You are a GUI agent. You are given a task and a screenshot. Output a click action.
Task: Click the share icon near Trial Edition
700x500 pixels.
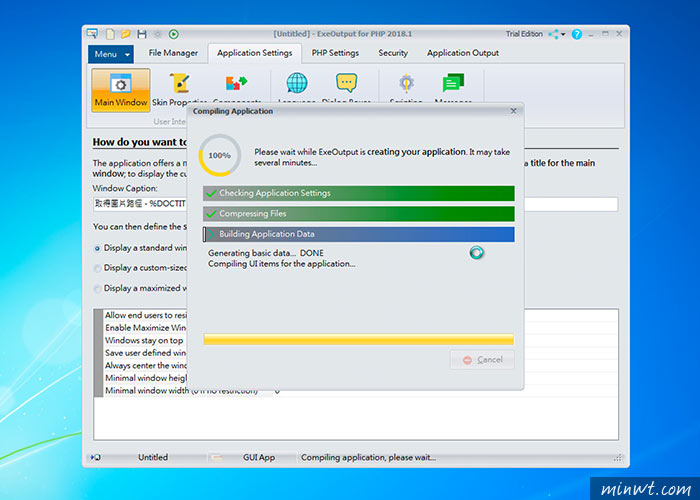(x=554, y=34)
